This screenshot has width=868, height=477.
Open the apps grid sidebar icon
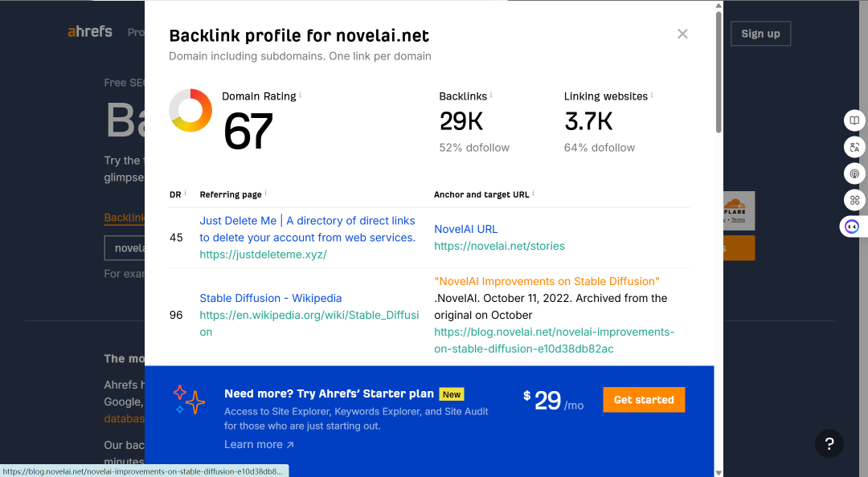pyautogui.click(x=854, y=200)
